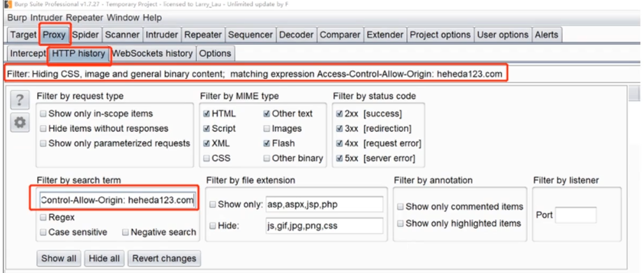644x273 pixels.
Task: Click the Show only extensions field
Action: tap(324, 204)
